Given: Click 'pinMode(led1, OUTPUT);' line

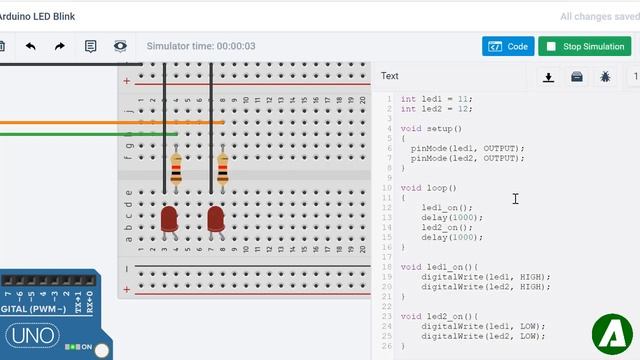Looking at the screenshot, I should tap(467, 148).
